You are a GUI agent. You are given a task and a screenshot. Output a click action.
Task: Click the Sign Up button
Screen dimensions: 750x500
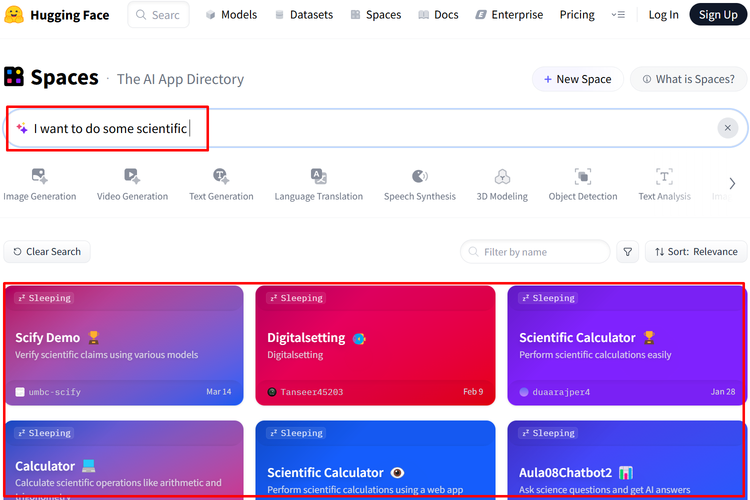tap(718, 15)
